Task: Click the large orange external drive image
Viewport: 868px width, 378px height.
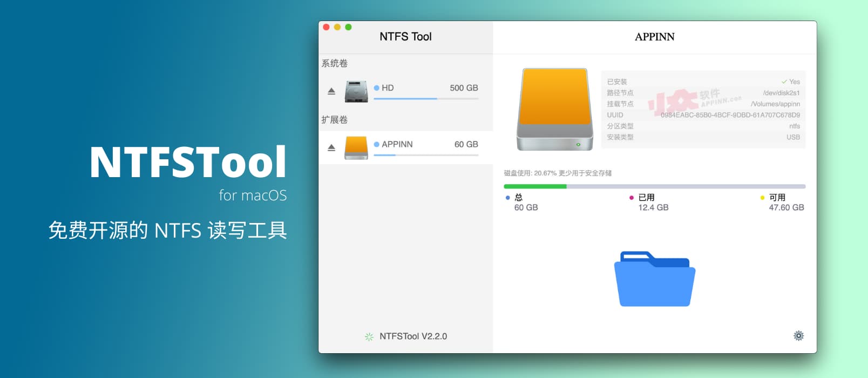Action: 554,109
